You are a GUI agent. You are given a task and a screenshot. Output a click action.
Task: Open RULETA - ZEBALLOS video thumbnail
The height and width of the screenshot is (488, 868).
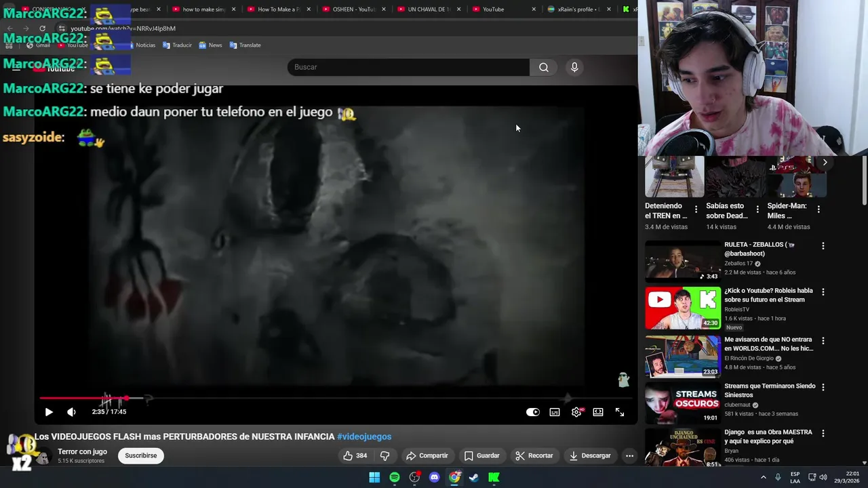point(683,261)
